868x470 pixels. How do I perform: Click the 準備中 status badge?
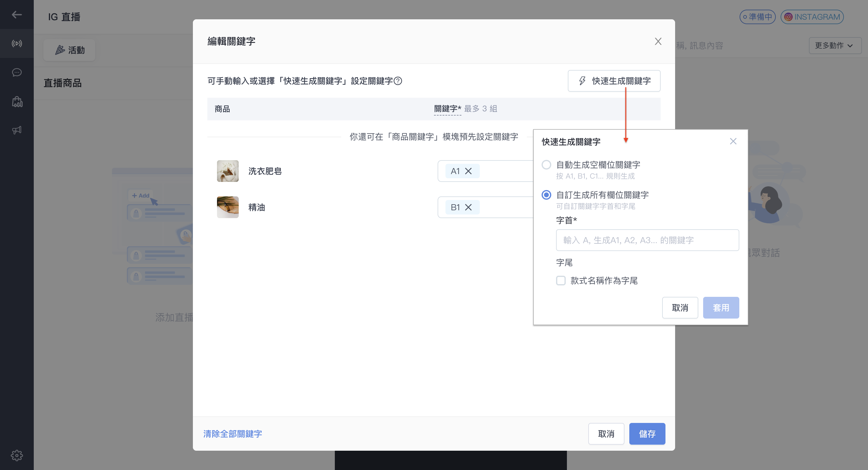click(757, 17)
